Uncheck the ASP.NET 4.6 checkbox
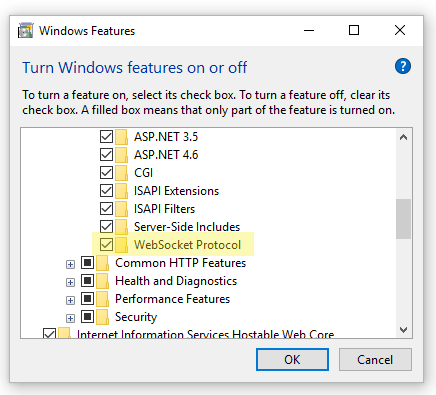The image size is (436, 395). (106, 155)
